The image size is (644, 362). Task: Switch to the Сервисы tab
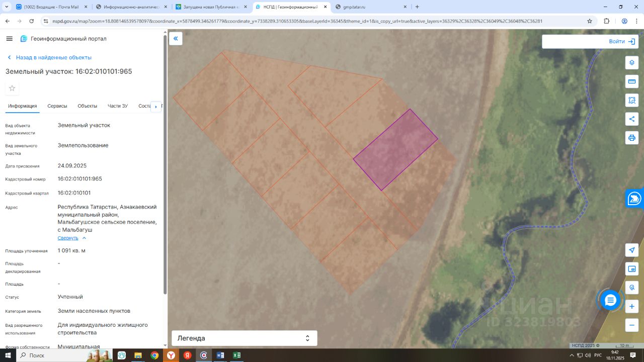57,106
